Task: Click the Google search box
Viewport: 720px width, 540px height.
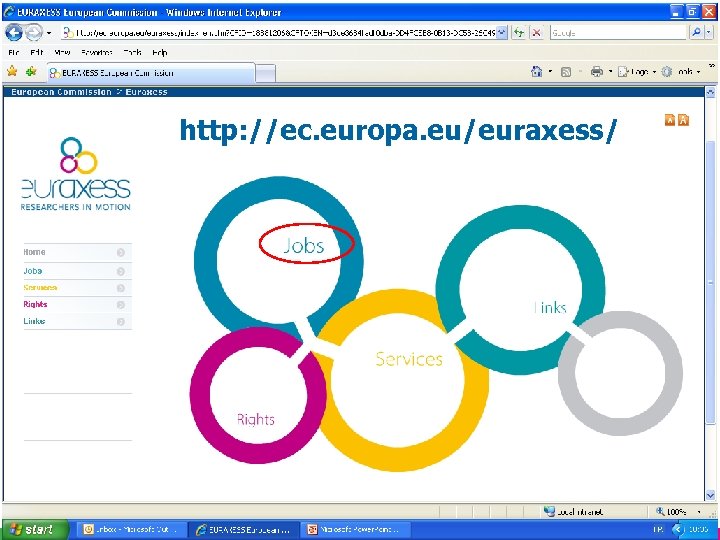Action: (x=618, y=33)
